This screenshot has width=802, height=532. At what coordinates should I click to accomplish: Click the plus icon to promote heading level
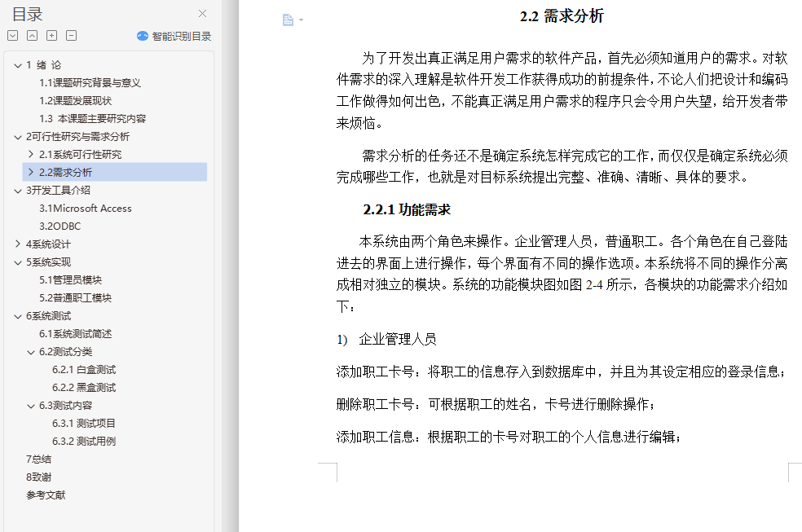[x=51, y=35]
